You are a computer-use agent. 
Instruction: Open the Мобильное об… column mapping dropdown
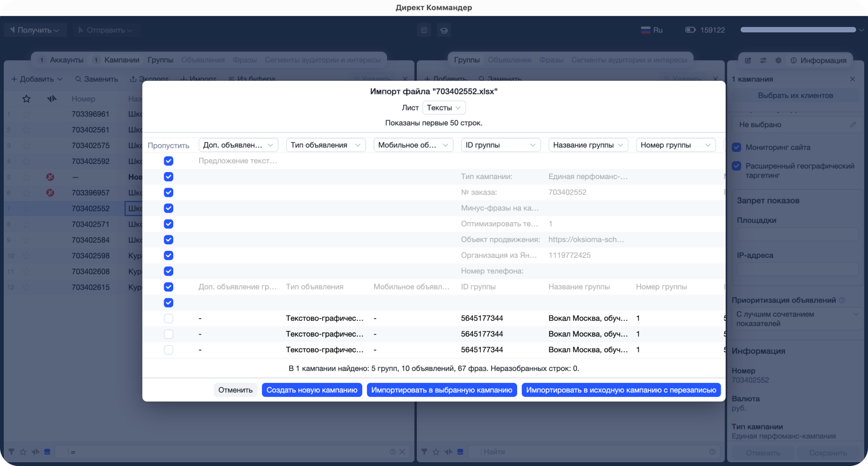(x=413, y=145)
